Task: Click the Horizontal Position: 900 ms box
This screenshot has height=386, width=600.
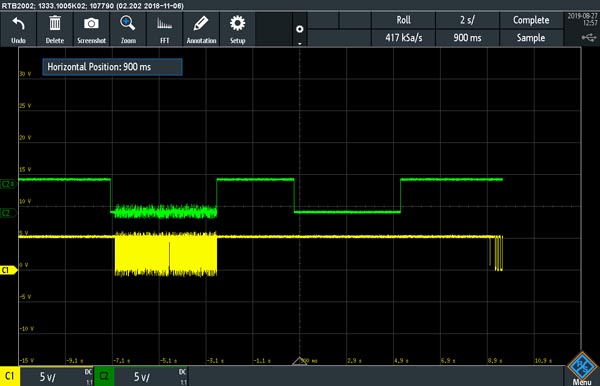Action: tap(112, 67)
